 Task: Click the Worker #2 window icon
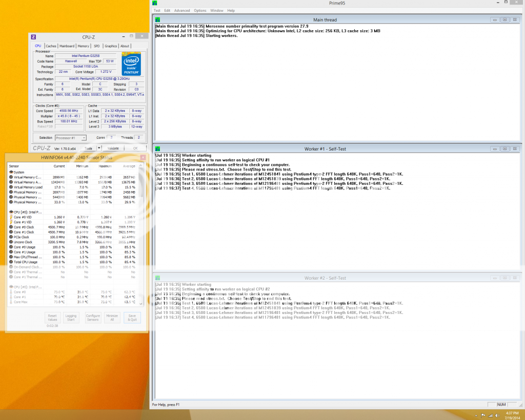157,278
